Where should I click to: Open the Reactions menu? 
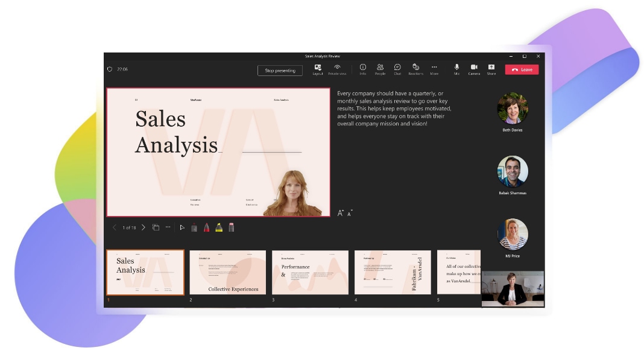[415, 69]
